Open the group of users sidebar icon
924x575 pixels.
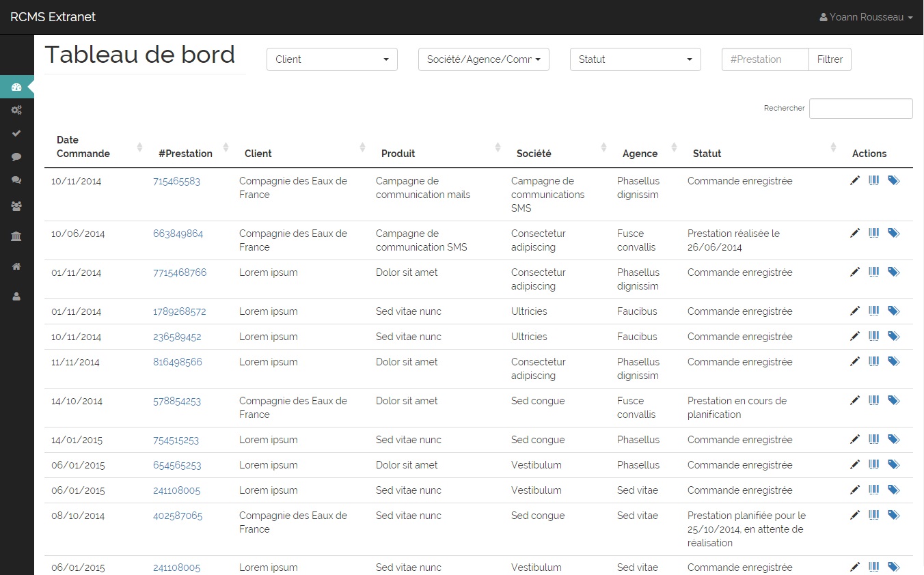pyautogui.click(x=16, y=205)
